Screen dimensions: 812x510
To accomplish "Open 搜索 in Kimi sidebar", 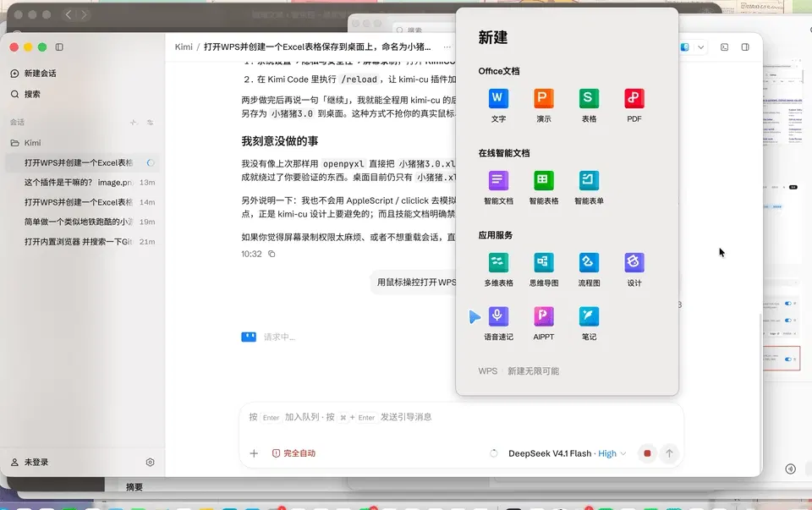I will [x=25, y=94].
